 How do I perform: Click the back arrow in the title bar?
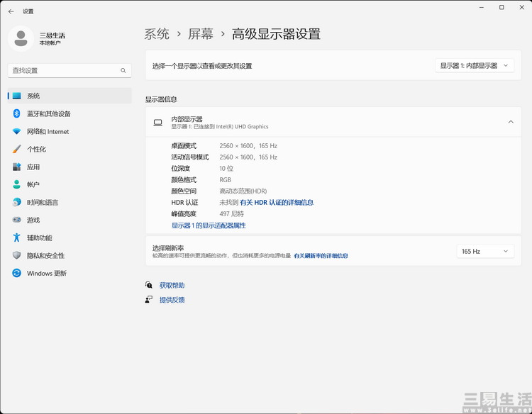[11, 11]
